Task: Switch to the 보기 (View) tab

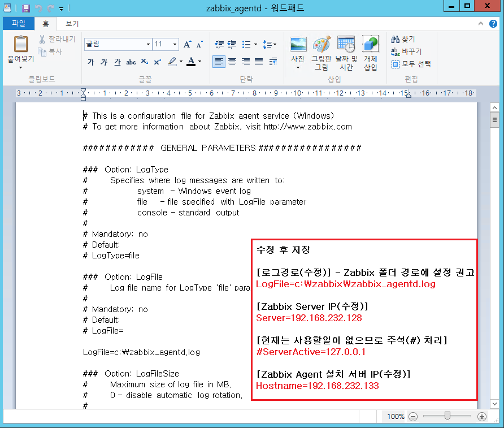Action: pos(72,24)
